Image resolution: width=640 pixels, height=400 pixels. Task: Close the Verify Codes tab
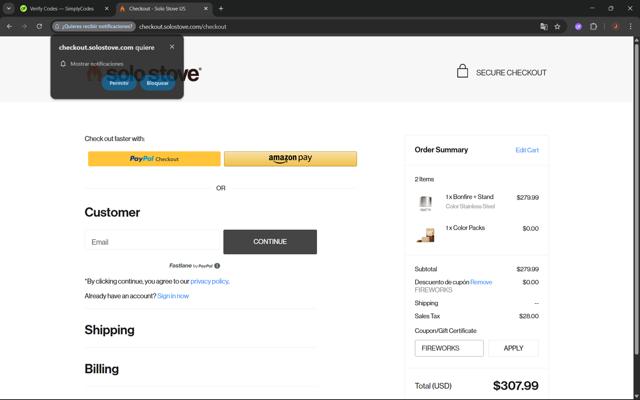(107, 9)
